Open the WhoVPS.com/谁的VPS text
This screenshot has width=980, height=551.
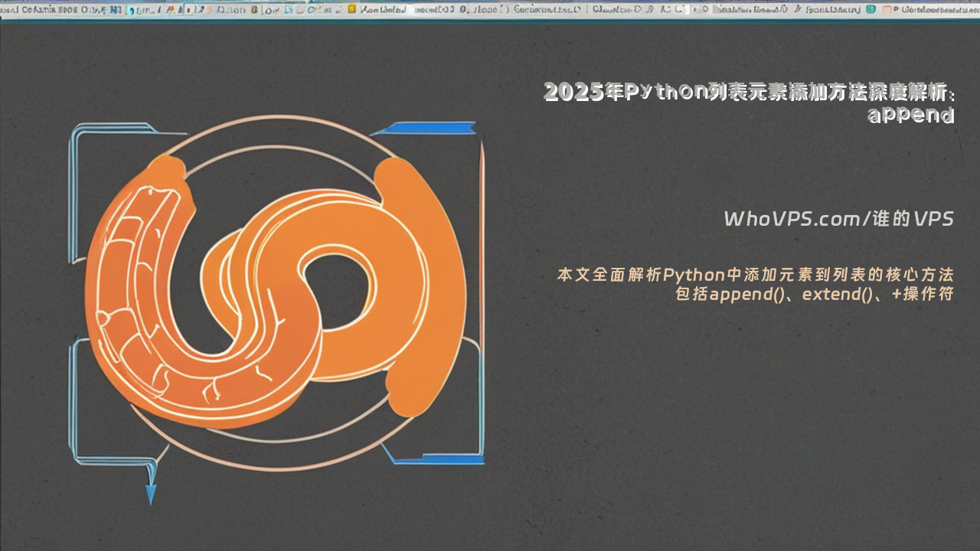[x=839, y=219]
